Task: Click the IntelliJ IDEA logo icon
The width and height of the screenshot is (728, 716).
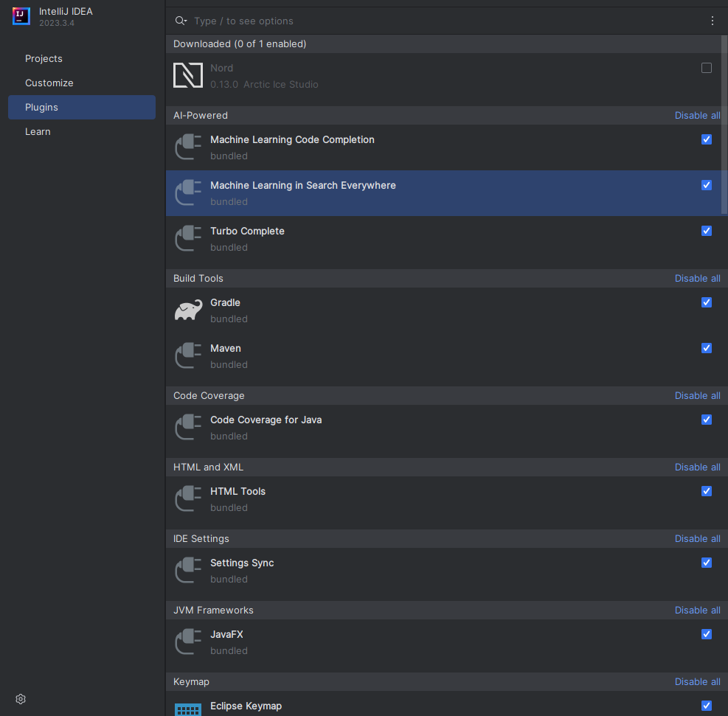Action: click(x=21, y=16)
